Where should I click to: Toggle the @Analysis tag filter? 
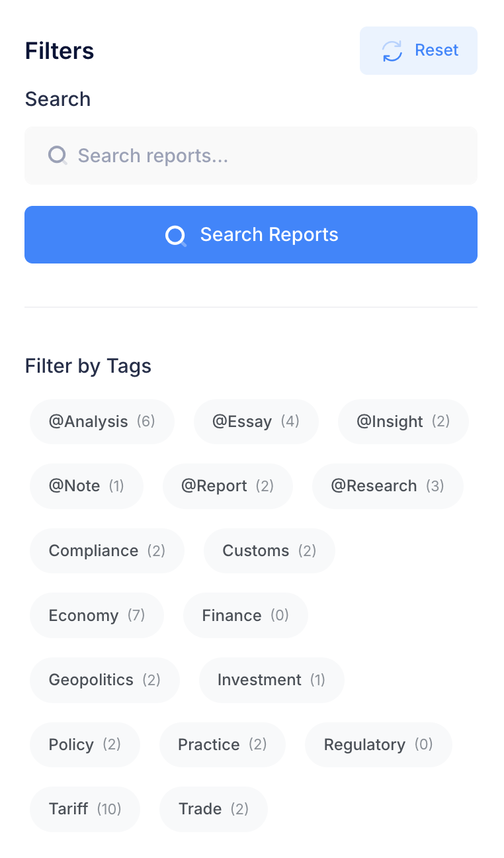click(x=102, y=422)
